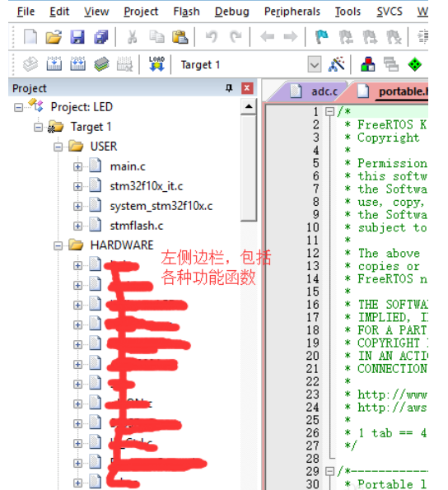Click line number 12 in the editor

pyautogui.click(x=313, y=253)
